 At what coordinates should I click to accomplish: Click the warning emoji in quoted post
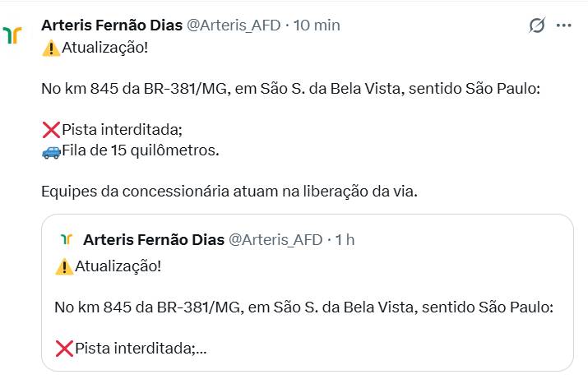[64, 266]
